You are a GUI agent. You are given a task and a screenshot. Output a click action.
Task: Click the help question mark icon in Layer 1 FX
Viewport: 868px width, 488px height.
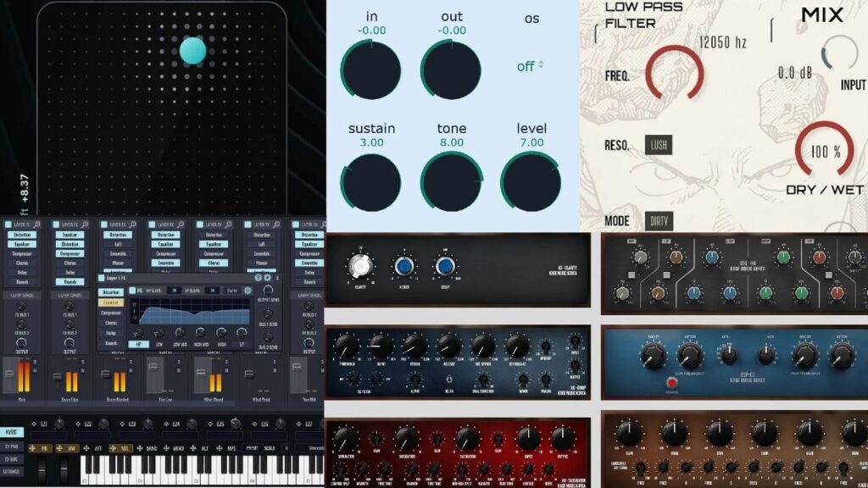259,278
